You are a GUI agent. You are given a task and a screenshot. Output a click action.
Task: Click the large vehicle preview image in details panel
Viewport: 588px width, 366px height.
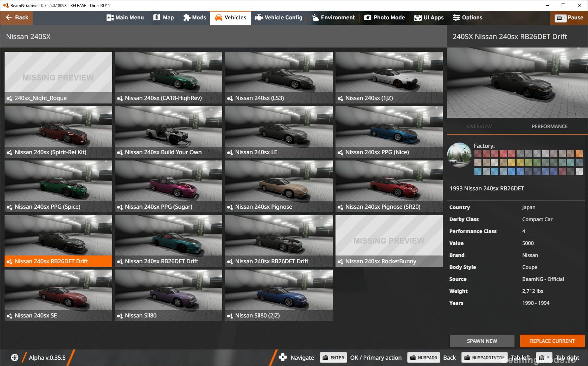pyautogui.click(x=517, y=83)
